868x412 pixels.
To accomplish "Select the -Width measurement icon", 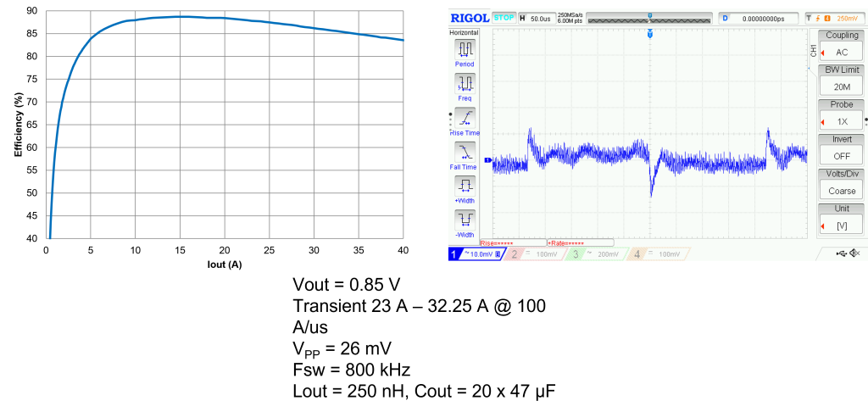I will [x=465, y=221].
